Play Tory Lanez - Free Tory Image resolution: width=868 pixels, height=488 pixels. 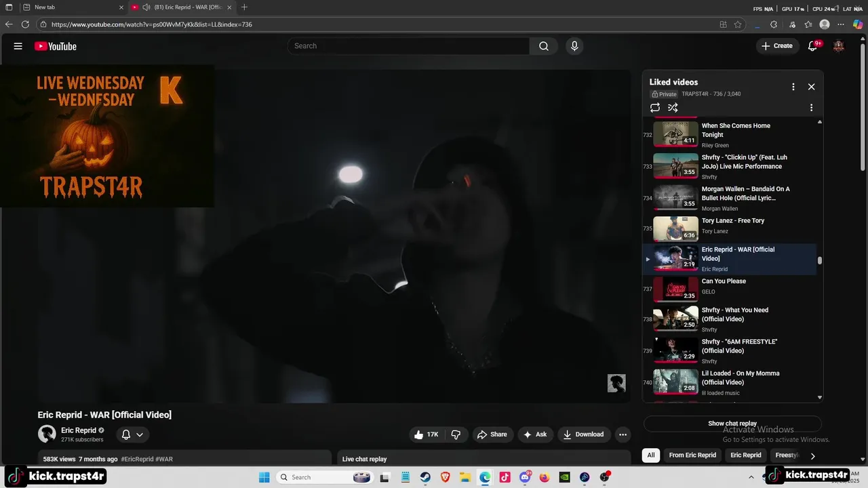point(729,229)
